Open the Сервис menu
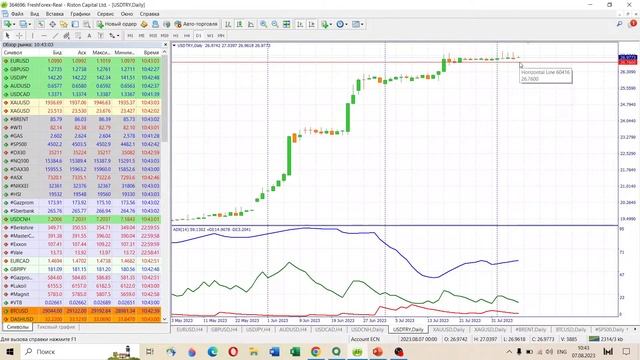Image resolution: width=640 pixels, height=360 pixels. pyautogui.click(x=106, y=14)
